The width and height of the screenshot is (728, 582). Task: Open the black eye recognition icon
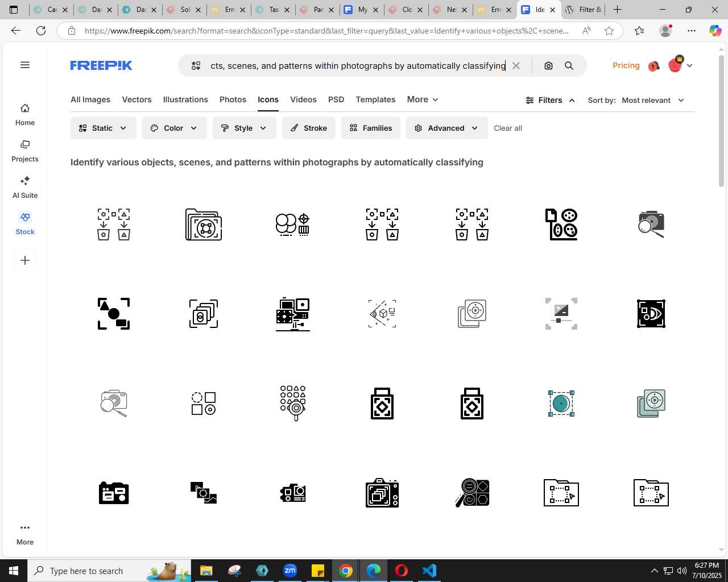[651, 314]
